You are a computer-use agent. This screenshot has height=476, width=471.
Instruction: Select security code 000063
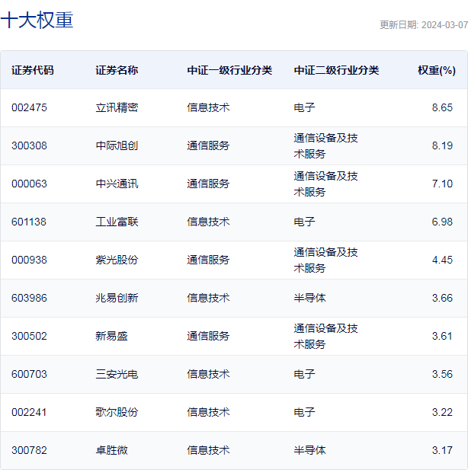(x=29, y=184)
